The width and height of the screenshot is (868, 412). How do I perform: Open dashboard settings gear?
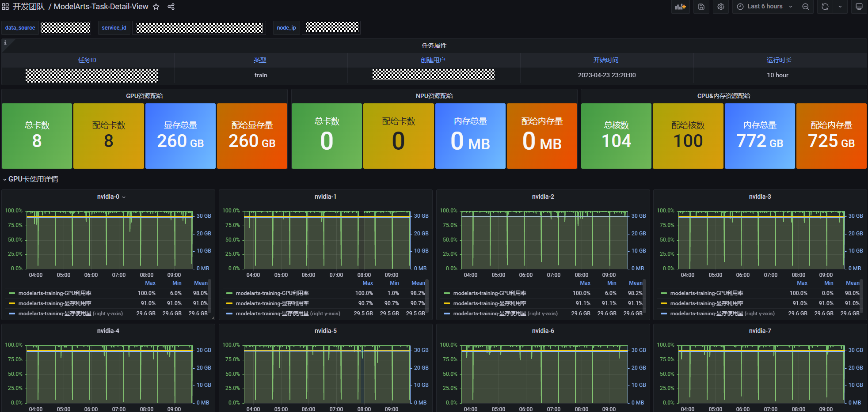pos(721,7)
